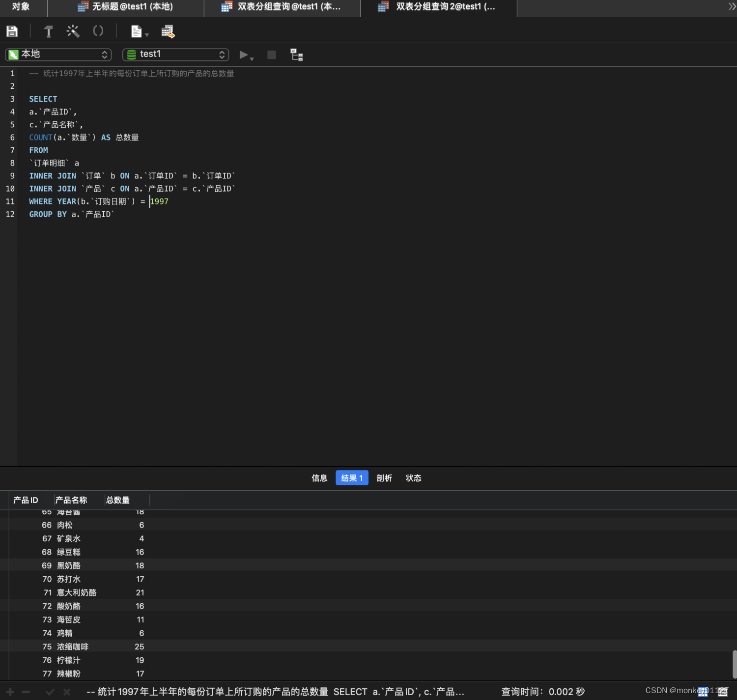
Task: Click the 总数量 value 21
Action: (140, 593)
